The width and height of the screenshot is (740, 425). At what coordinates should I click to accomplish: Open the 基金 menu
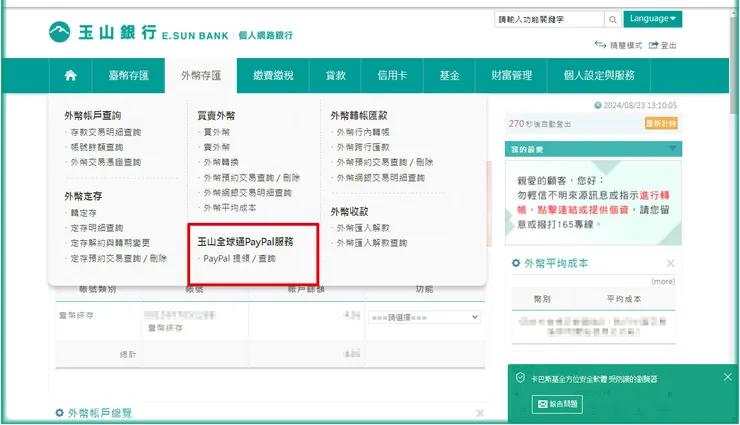click(x=449, y=75)
